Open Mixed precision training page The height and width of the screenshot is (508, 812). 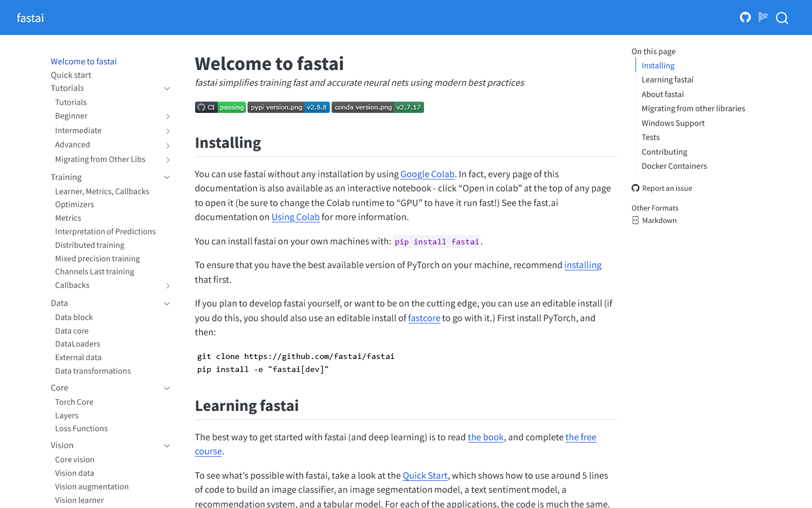click(x=98, y=259)
